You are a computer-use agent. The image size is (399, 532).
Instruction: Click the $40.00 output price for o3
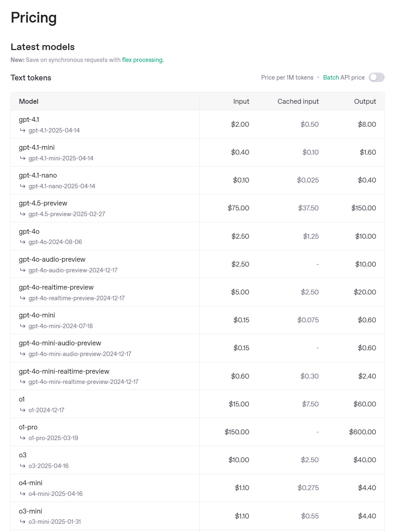pos(365,460)
